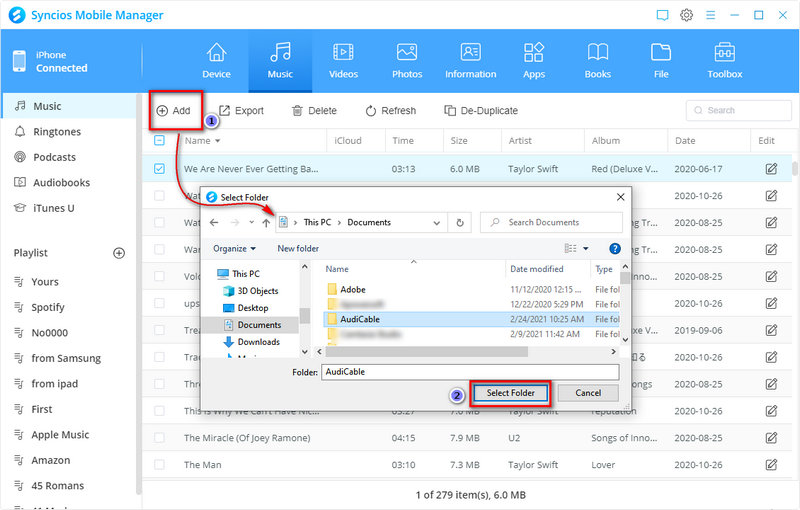Switch to the Books tab
Image resolution: width=800 pixels, height=510 pixels.
point(597,61)
